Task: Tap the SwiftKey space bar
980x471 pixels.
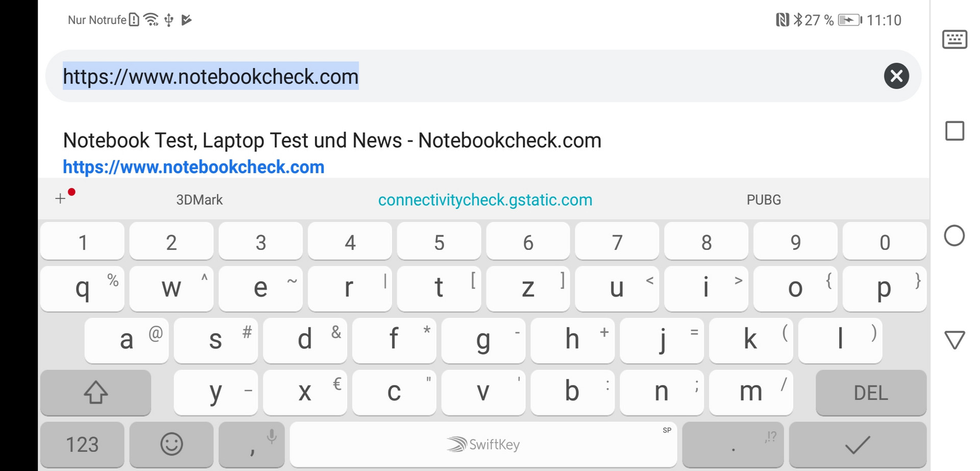Action: 483,444
